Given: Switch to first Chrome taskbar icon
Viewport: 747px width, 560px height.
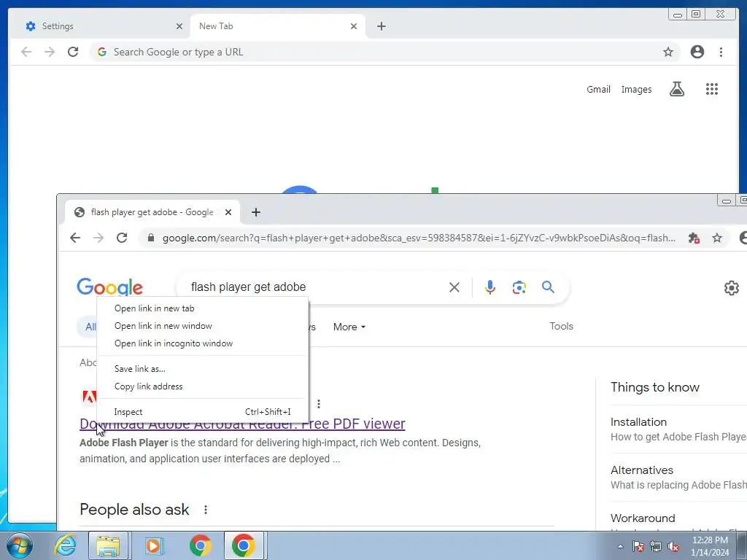Looking at the screenshot, I should [x=200, y=545].
